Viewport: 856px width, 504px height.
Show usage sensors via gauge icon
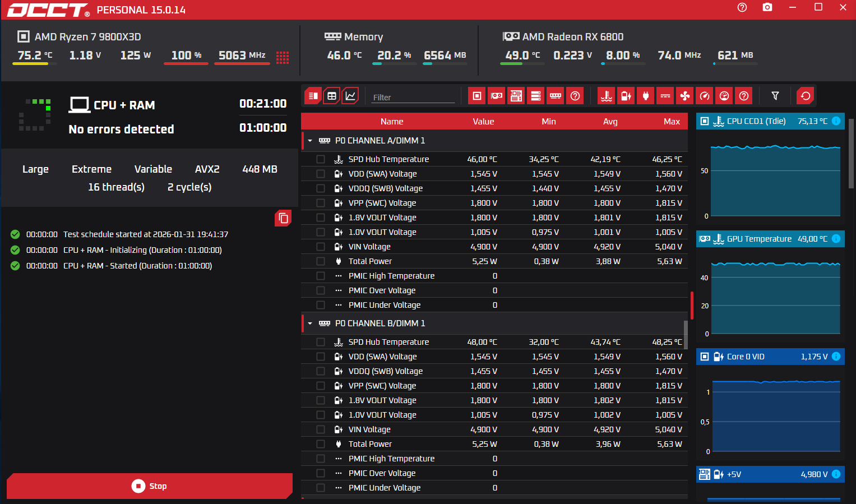pos(724,96)
